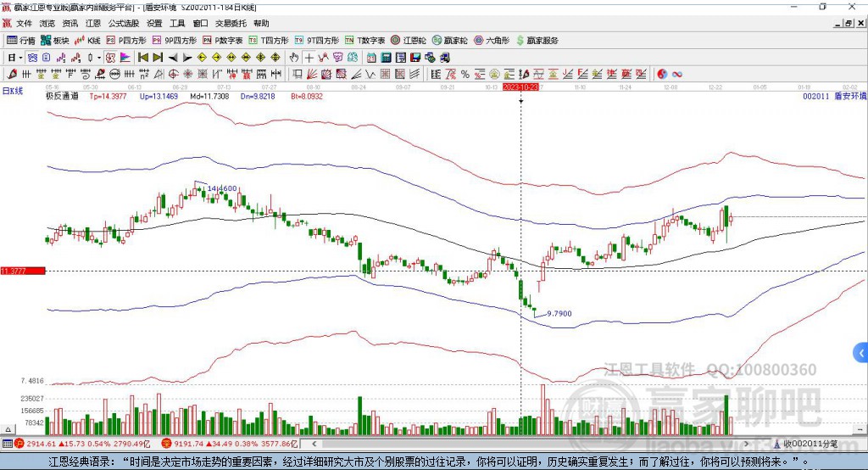Click the save floppy disk icon
The width and height of the screenshot is (868, 470).
[x=415, y=58]
